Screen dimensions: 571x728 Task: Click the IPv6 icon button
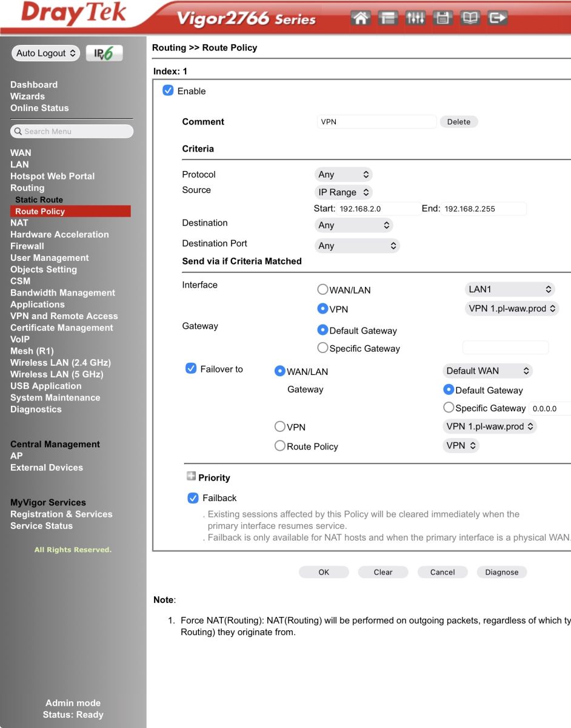104,53
